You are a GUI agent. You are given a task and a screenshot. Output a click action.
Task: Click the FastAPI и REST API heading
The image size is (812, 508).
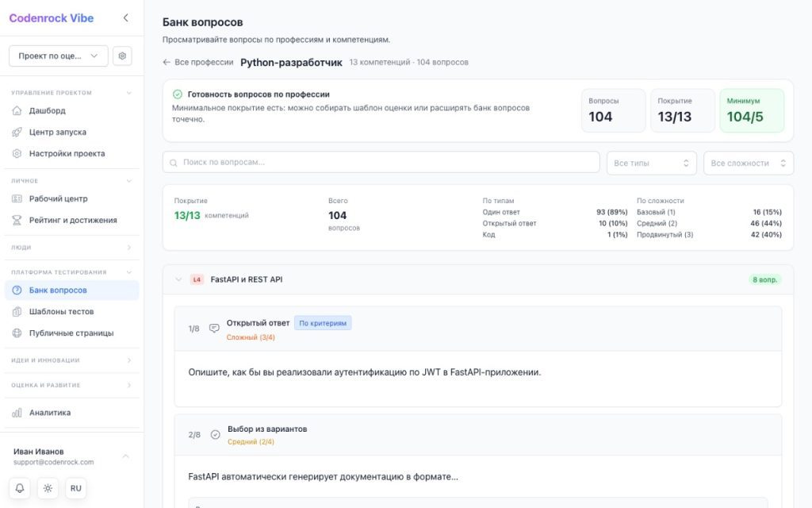[x=247, y=279]
